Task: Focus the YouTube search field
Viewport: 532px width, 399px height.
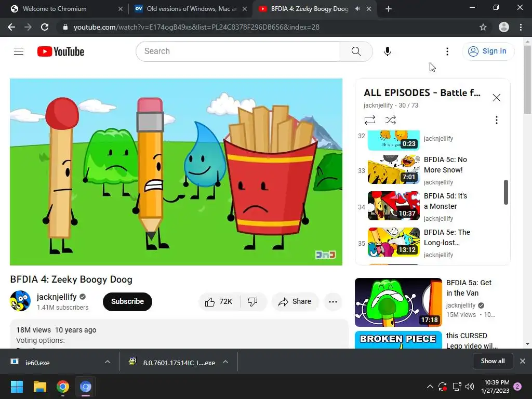Action: pos(238,51)
